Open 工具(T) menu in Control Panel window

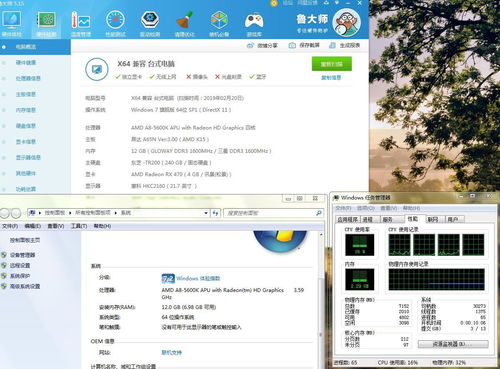79,226
